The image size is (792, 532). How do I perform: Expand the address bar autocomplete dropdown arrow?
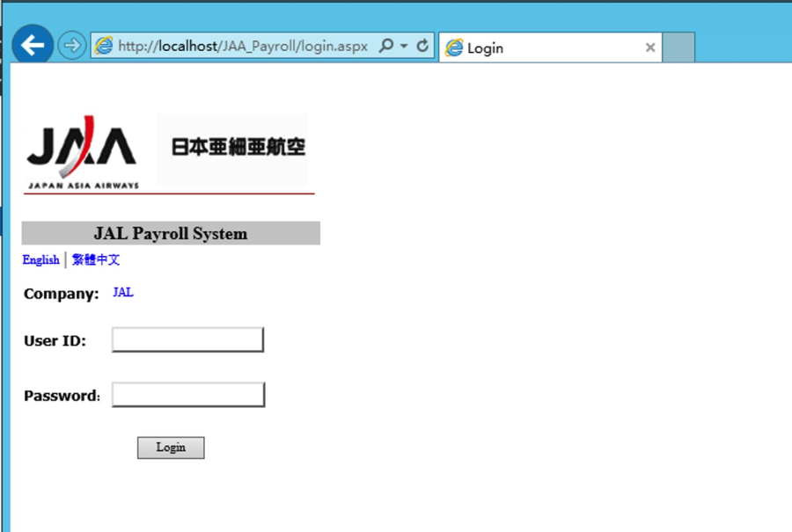click(x=404, y=47)
